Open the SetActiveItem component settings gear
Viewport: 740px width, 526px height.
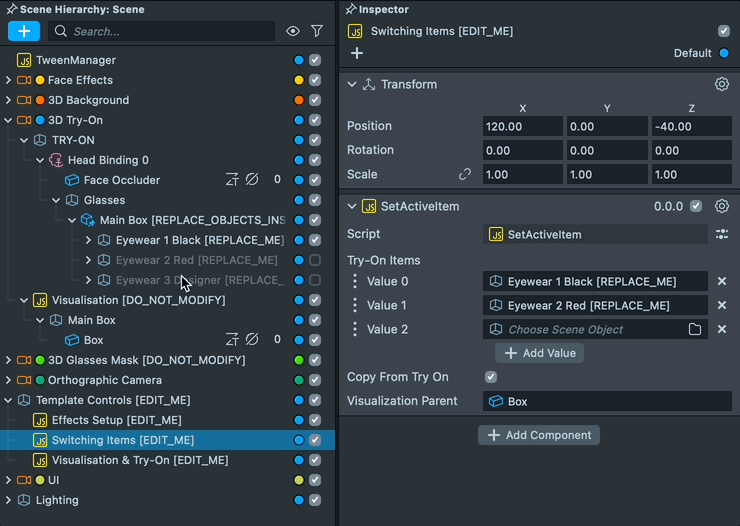[721, 207]
